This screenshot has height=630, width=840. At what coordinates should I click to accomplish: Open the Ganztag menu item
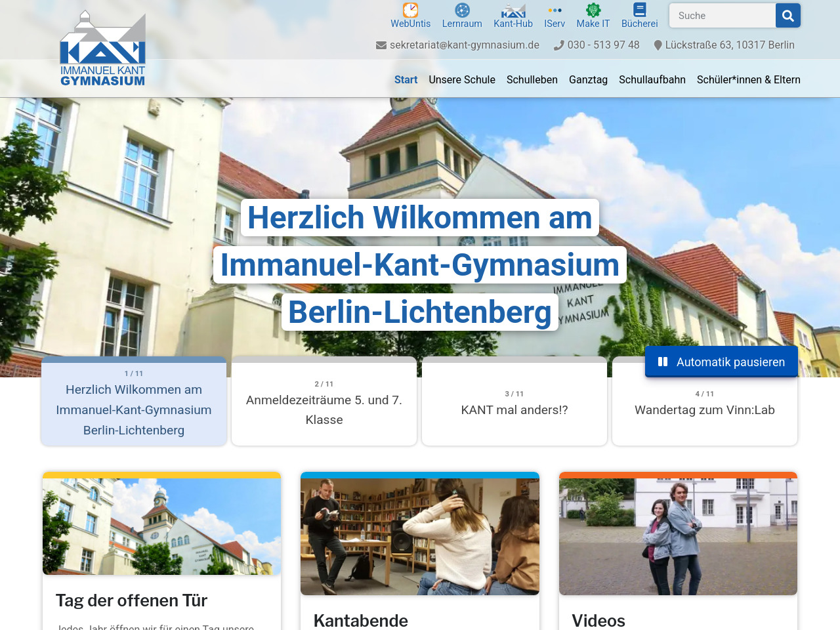click(x=588, y=79)
